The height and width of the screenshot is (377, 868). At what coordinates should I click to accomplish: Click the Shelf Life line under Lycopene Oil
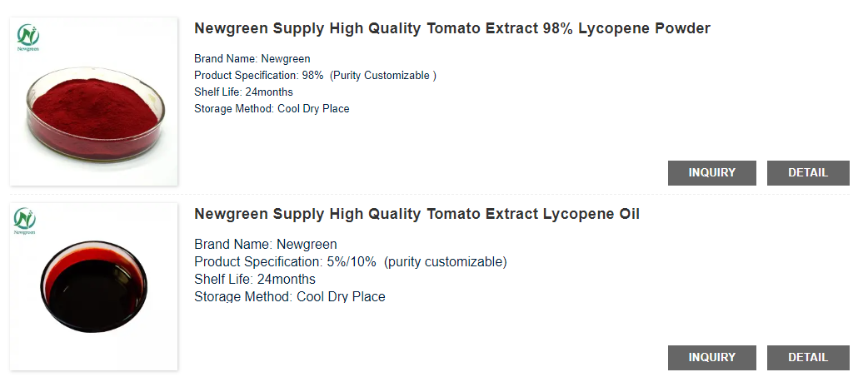254,280
